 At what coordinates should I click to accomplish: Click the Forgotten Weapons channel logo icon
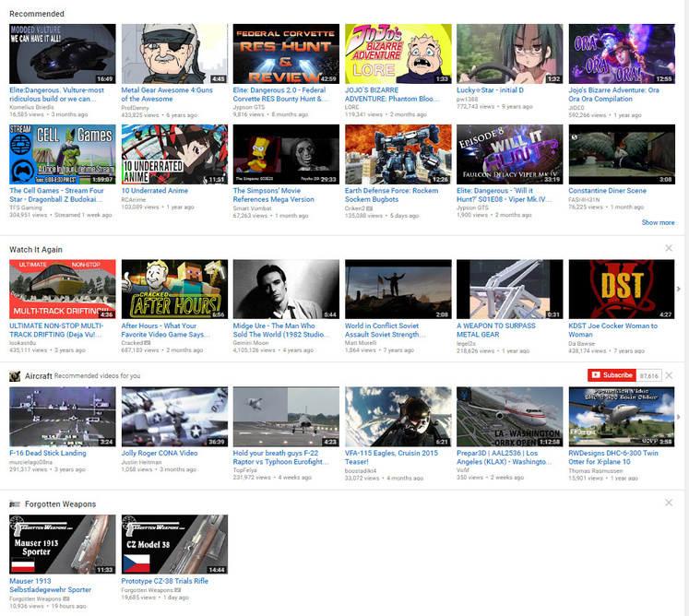click(15, 503)
